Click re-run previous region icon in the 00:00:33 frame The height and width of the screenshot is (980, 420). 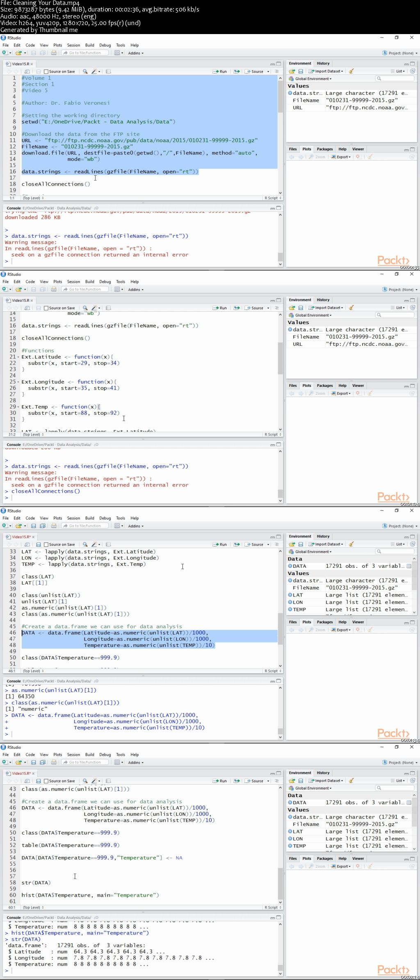click(237, 71)
